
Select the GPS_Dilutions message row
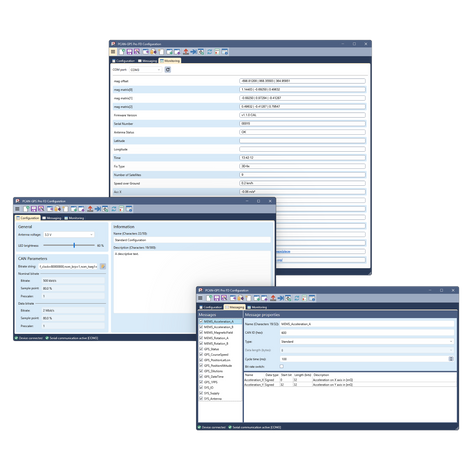[x=220, y=371]
